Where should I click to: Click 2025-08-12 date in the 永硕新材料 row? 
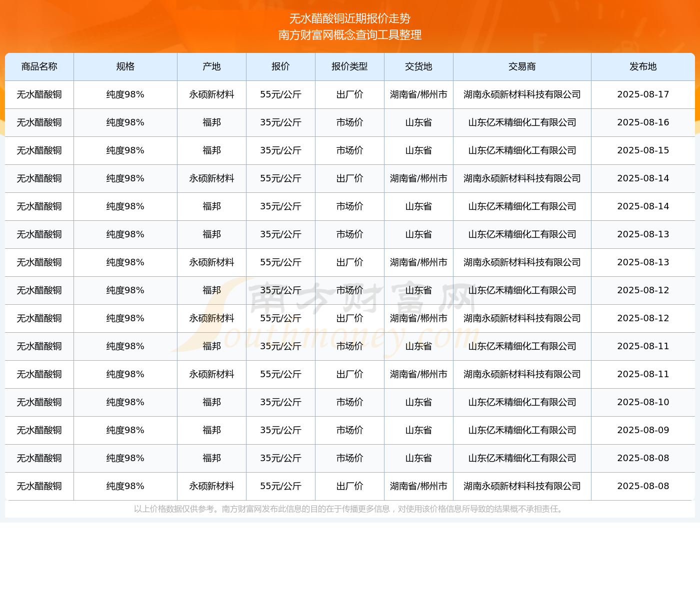[643, 318]
